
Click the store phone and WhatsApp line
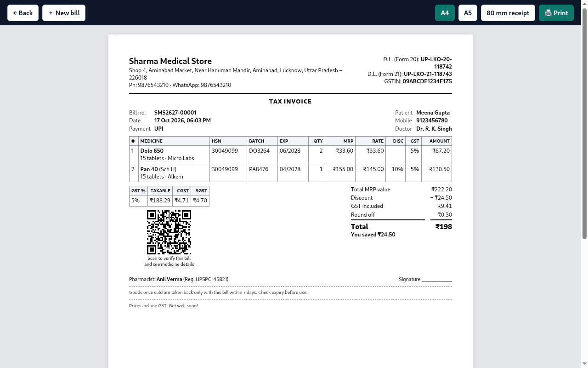[180, 85]
